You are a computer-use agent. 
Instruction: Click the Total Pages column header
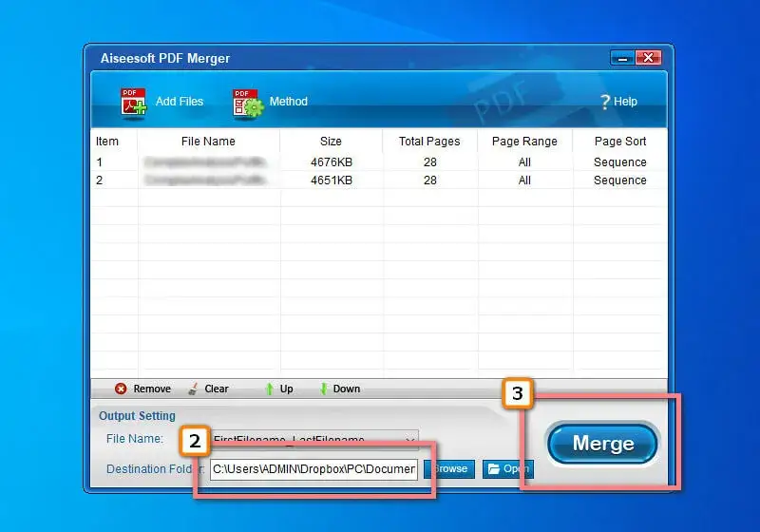(429, 142)
